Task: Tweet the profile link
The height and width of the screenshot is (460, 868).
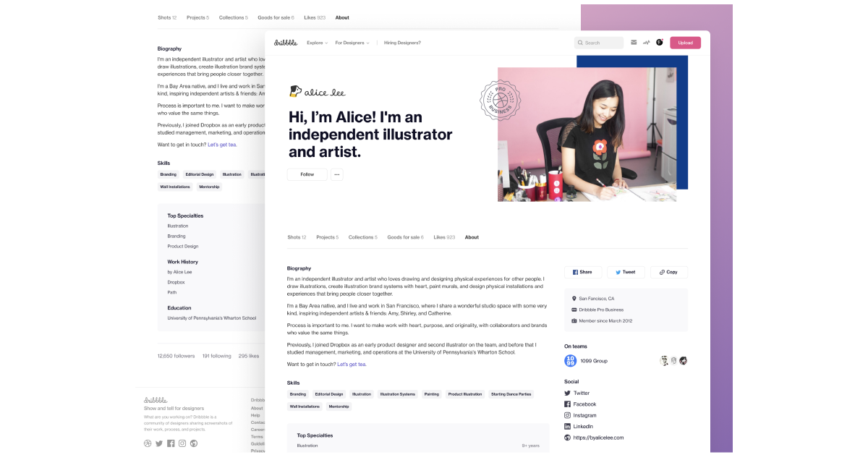Action: 626,272
